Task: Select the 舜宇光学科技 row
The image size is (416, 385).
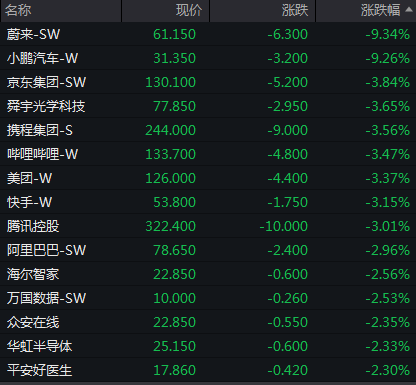Action: click(208, 106)
